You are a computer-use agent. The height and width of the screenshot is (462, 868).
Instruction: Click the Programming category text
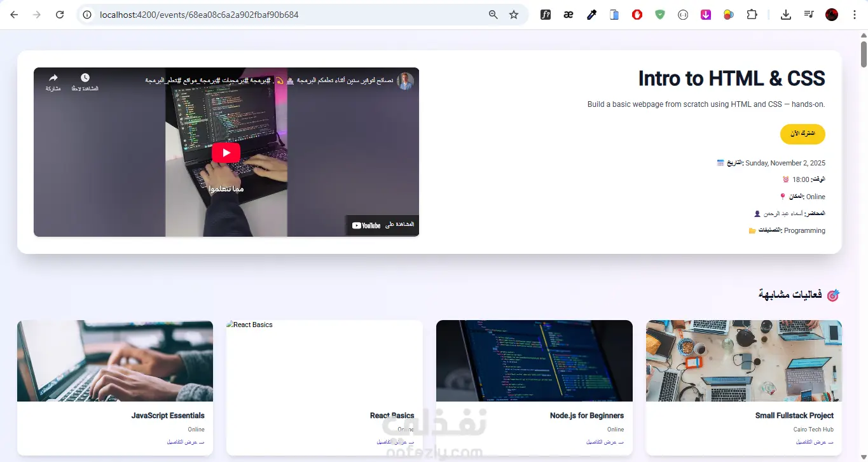[804, 231]
